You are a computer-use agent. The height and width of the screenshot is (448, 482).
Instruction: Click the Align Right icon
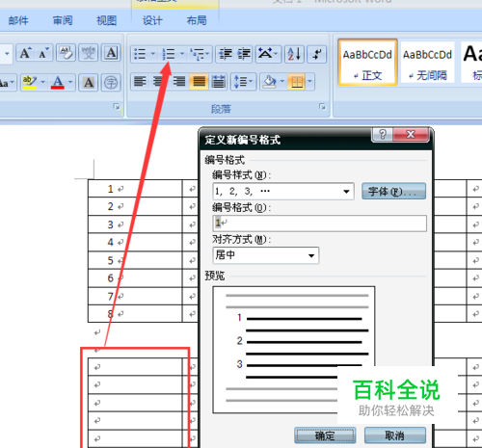click(179, 82)
